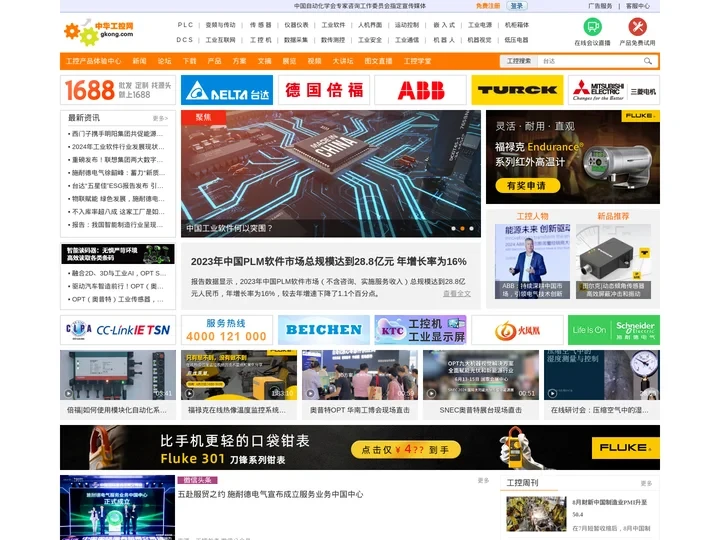This screenshot has width=720, height=540.
Task: Open the DCS category link
Action: pyautogui.click(x=185, y=40)
